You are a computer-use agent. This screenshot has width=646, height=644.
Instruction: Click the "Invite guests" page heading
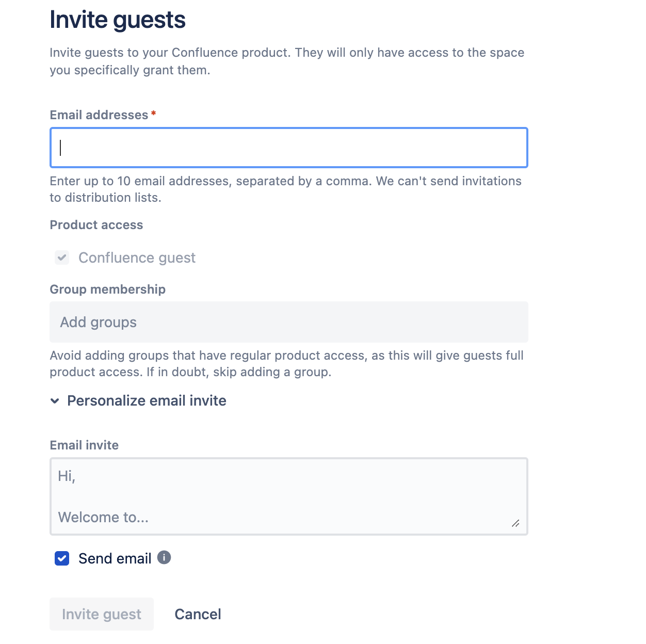click(117, 20)
